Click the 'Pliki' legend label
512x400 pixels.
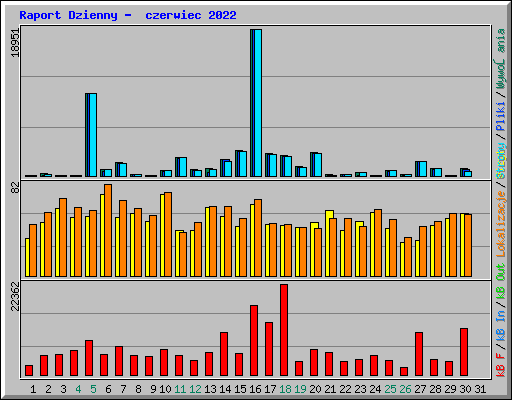[501, 117]
